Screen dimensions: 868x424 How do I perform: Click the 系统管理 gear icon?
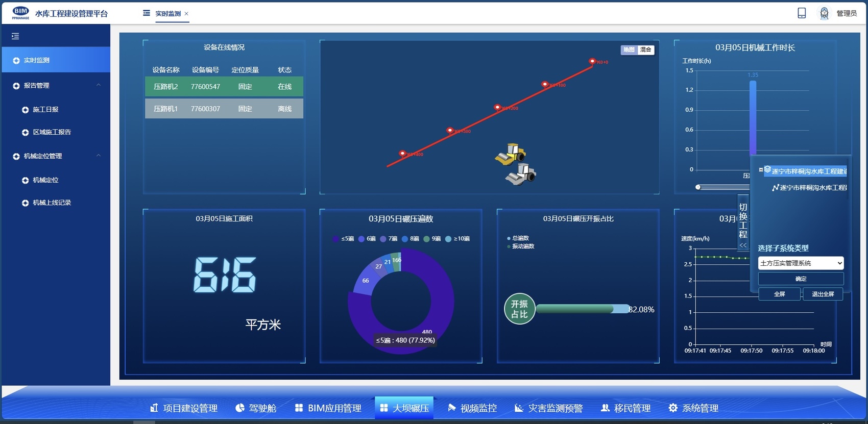point(673,408)
